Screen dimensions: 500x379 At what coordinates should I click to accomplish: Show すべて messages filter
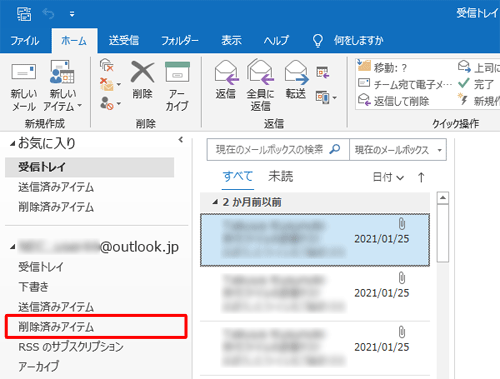[x=238, y=176]
